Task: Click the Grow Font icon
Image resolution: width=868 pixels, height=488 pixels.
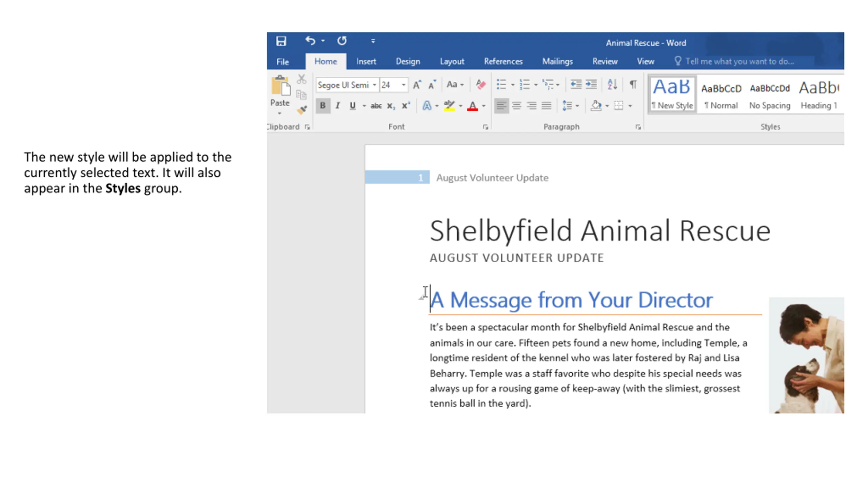Action: pos(417,84)
